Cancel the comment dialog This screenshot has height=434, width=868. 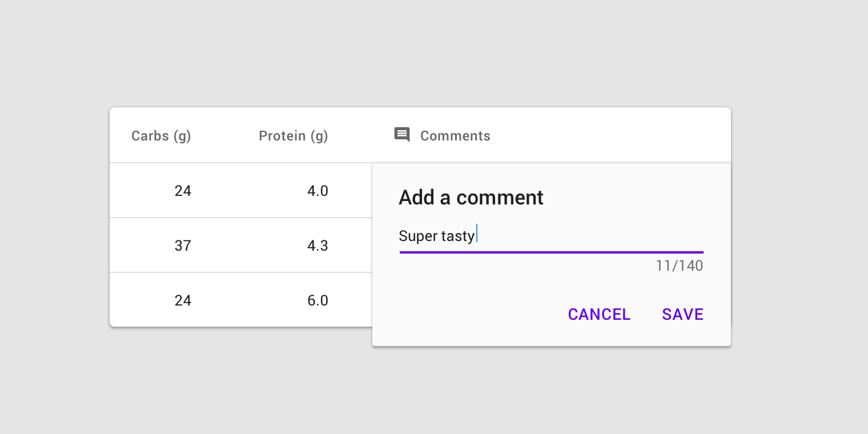599,315
